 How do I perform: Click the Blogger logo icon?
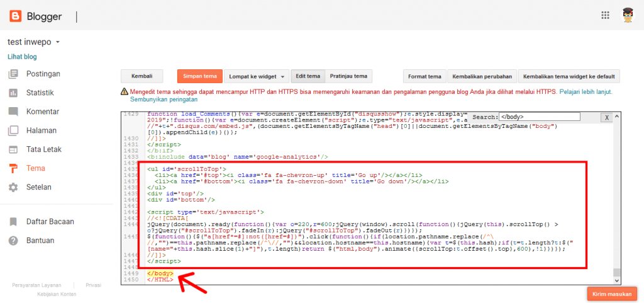[x=16, y=16]
